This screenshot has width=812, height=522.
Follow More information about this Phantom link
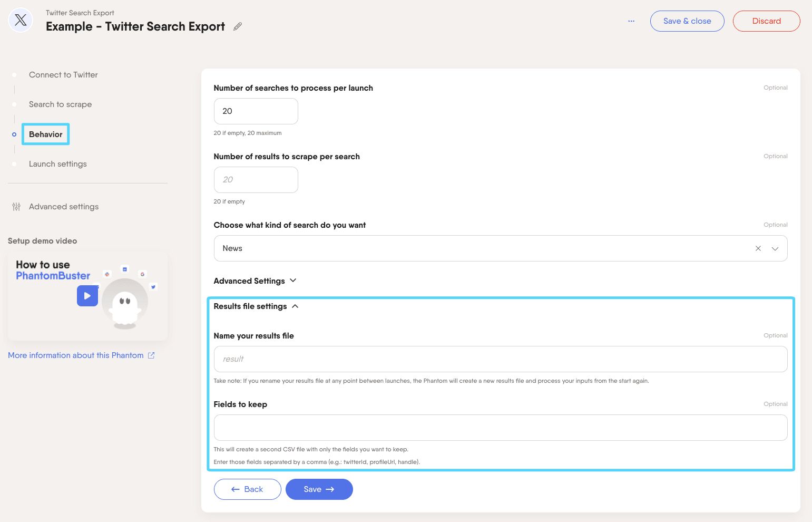coord(76,355)
